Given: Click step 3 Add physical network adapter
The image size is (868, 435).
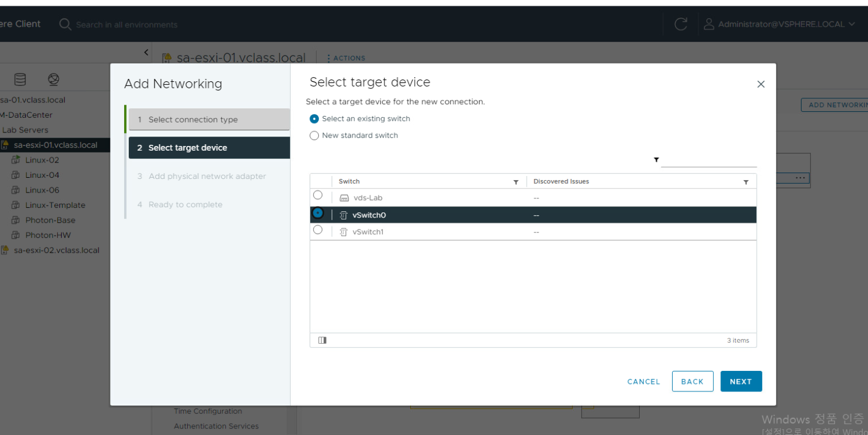Looking at the screenshot, I should (209, 176).
